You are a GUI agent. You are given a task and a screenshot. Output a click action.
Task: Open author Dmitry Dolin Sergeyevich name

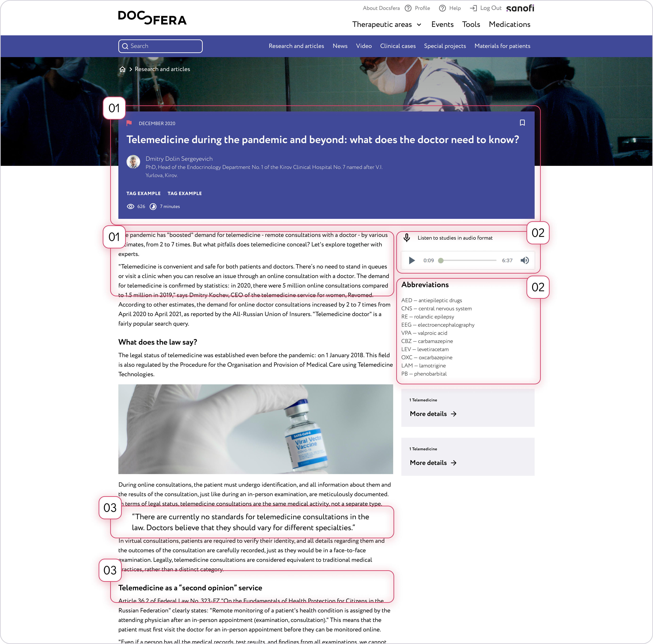pos(179,159)
